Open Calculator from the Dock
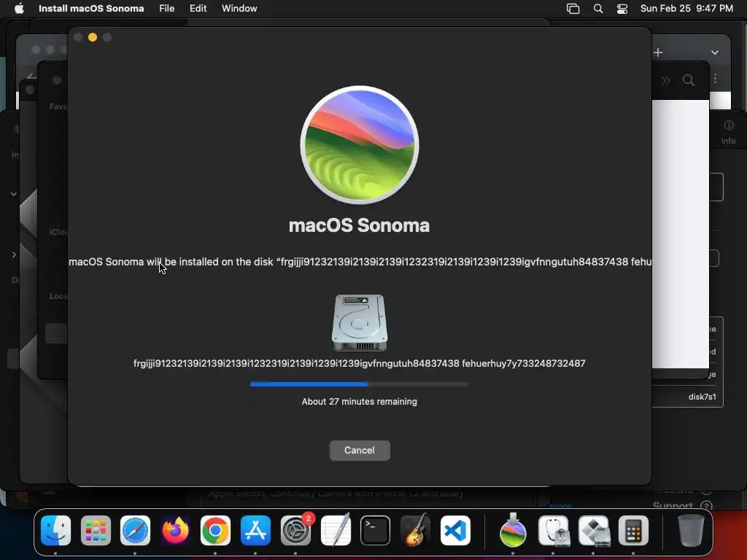747x560 pixels. click(634, 531)
